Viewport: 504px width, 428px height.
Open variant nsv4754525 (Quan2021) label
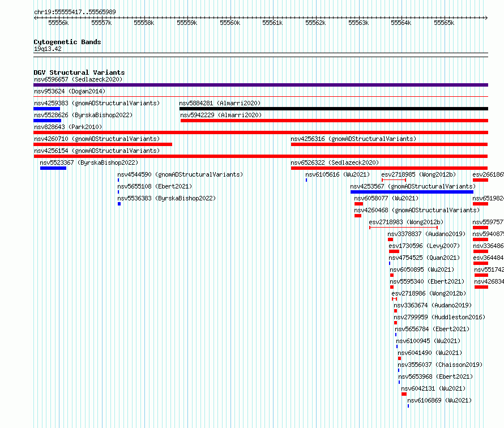424,258
